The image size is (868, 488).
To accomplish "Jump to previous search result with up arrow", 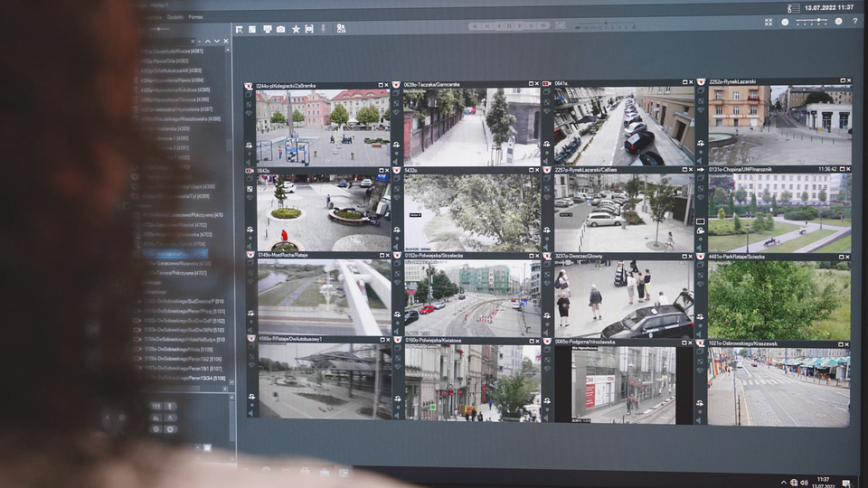I will pyautogui.click(x=207, y=42).
